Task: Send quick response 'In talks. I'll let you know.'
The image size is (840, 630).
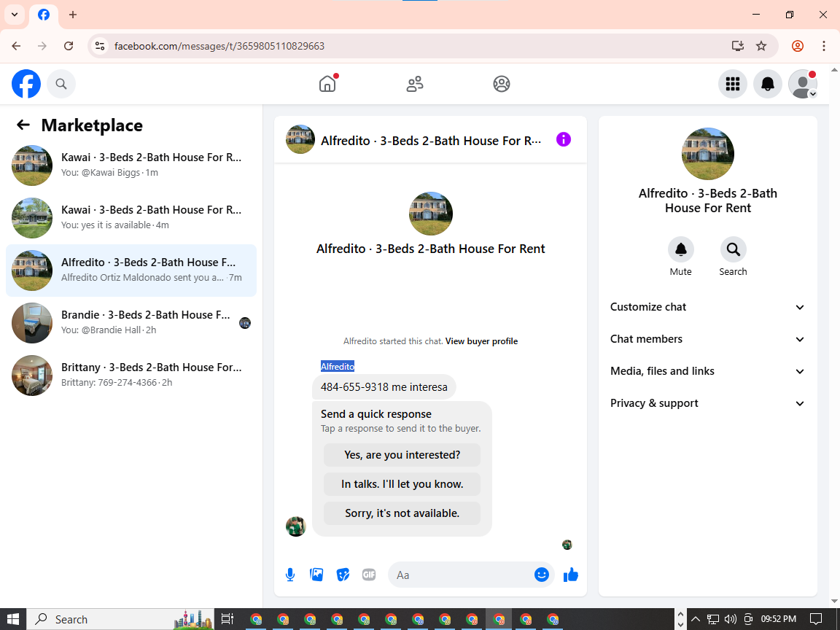Action: 402,484
